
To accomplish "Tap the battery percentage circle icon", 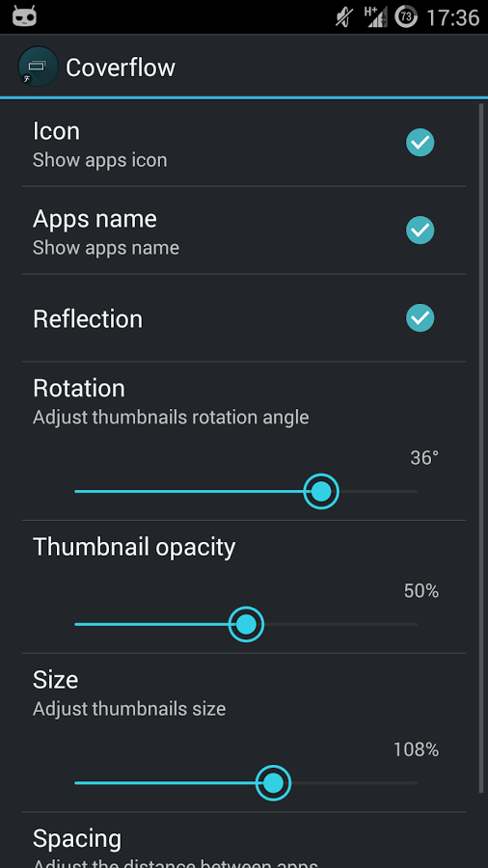I will (406, 17).
